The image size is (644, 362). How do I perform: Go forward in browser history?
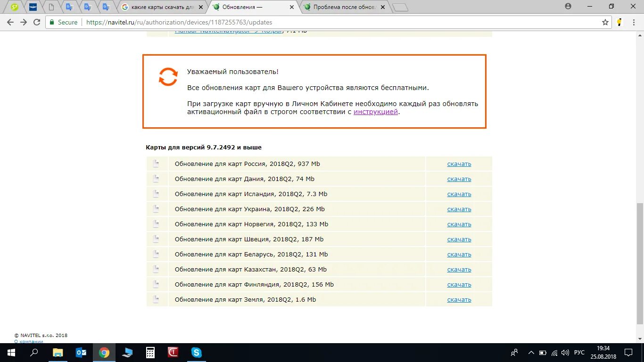(24, 22)
